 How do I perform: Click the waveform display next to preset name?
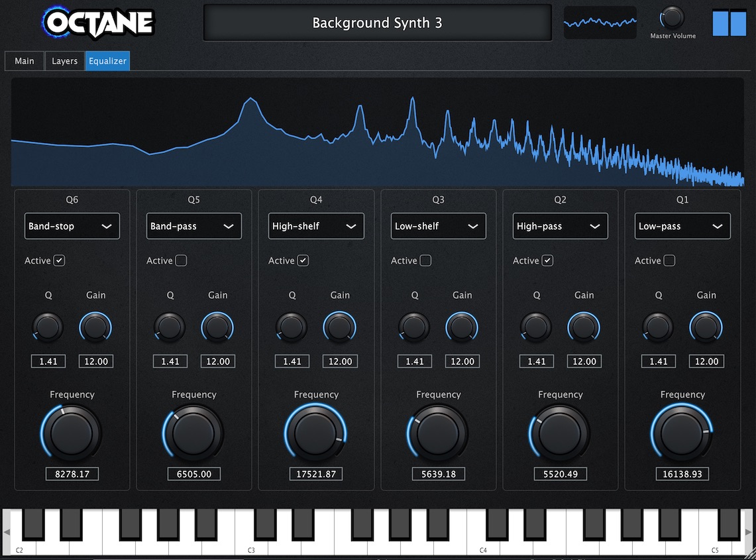600,22
